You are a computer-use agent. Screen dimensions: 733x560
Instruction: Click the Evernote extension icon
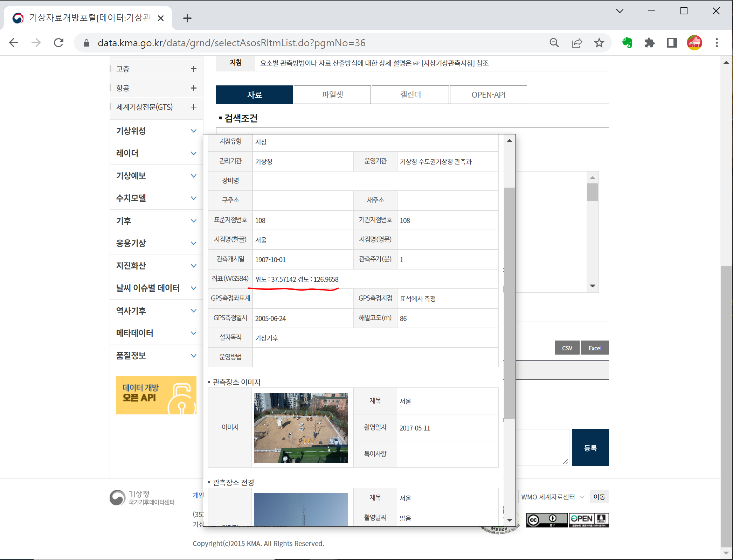pyautogui.click(x=627, y=43)
